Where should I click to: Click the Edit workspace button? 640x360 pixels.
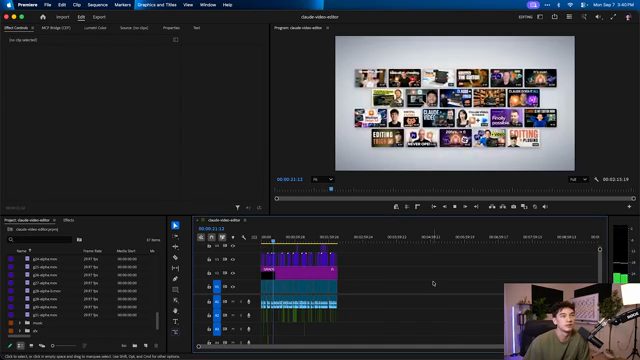coord(81,17)
